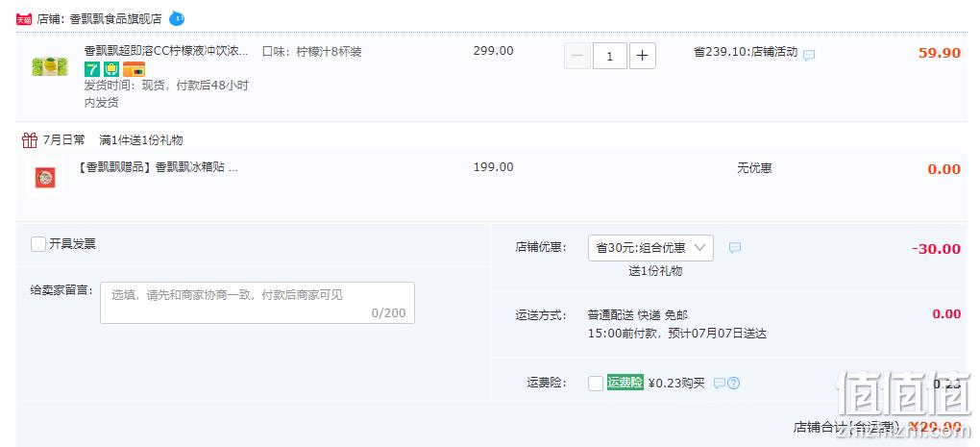Increase quantity with the plus button

tap(643, 57)
